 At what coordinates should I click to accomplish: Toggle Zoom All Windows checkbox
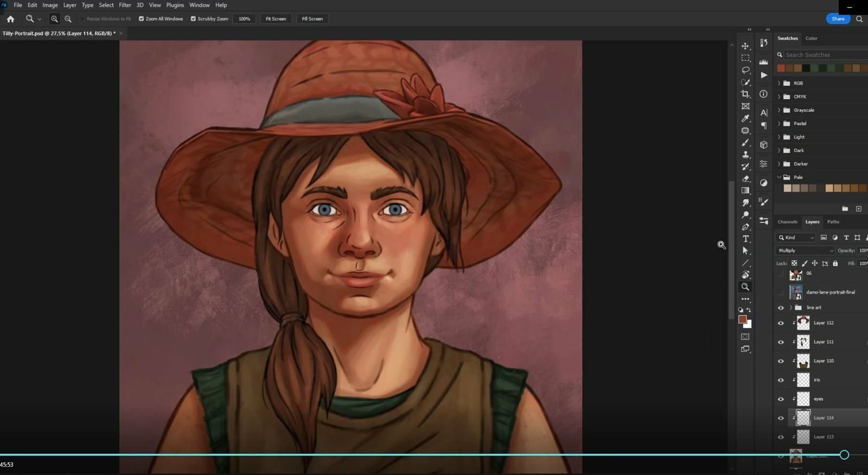(141, 19)
